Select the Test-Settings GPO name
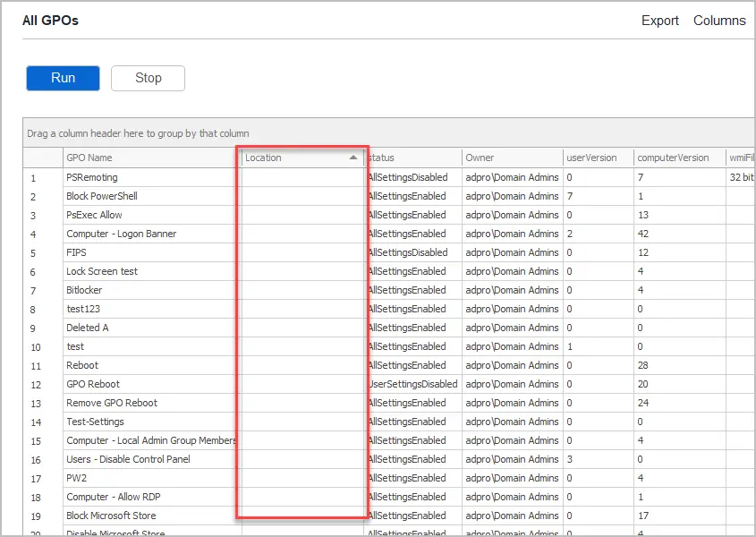The image size is (756, 537). click(95, 422)
